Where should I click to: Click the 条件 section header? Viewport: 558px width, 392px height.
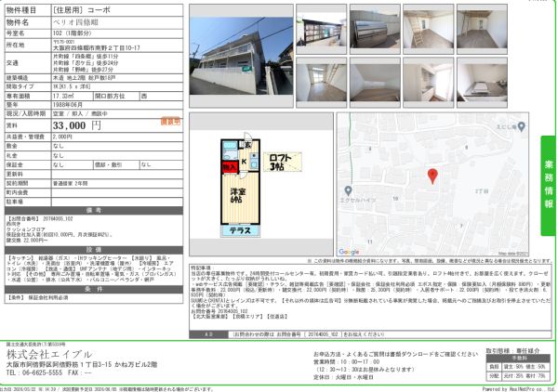pyautogui.click(x=94, y=289)
